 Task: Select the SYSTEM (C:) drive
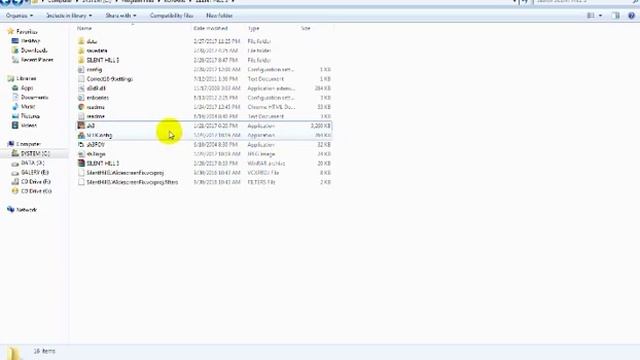click(x=36, y=153)
